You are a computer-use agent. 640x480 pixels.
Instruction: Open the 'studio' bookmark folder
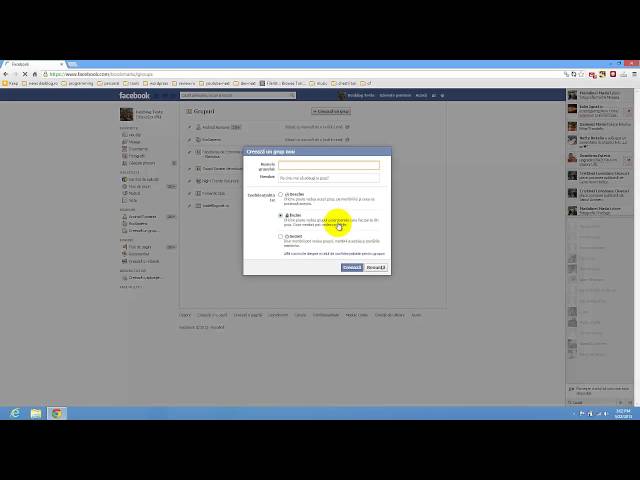(319, 83)
